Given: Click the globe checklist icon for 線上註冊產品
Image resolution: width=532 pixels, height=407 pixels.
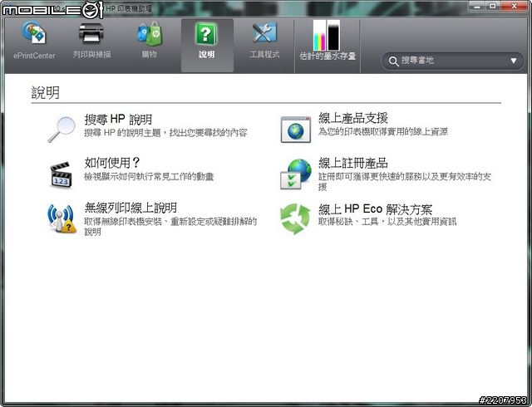Looking at the screenshot, I should 296,174.
